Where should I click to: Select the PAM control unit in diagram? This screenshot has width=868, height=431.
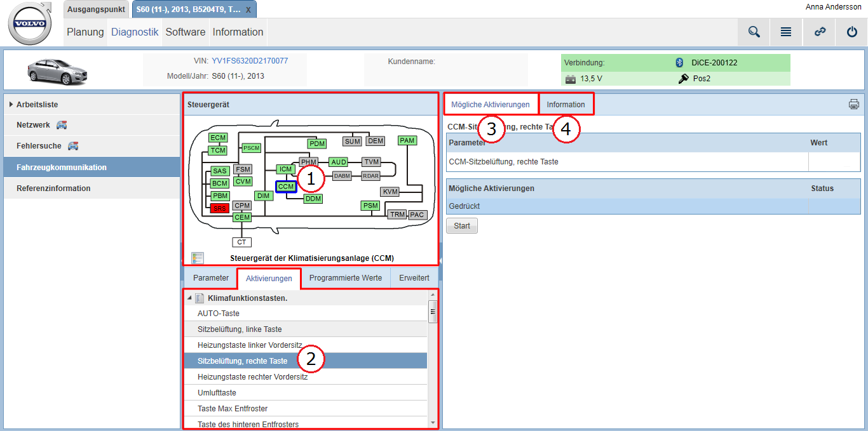(407, 140)
